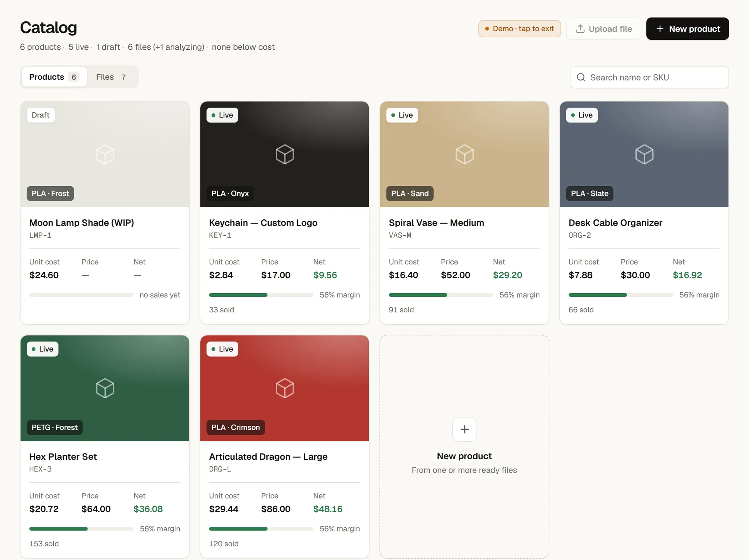This screenshot has width=749, height=560.
Task: Click the Live badge on Hex Planter Set
Action: pyautogui.click(x=42, y=349)
